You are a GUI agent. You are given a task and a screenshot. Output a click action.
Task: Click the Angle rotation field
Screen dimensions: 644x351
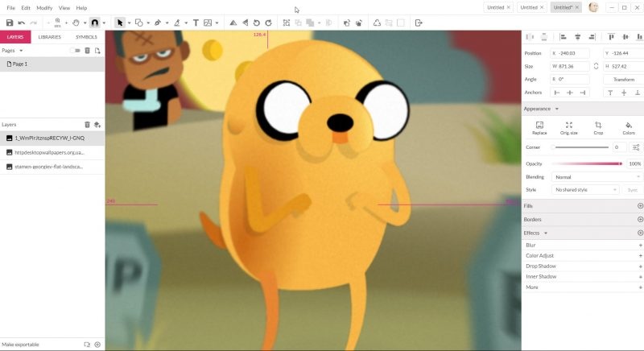coord(570,79)
